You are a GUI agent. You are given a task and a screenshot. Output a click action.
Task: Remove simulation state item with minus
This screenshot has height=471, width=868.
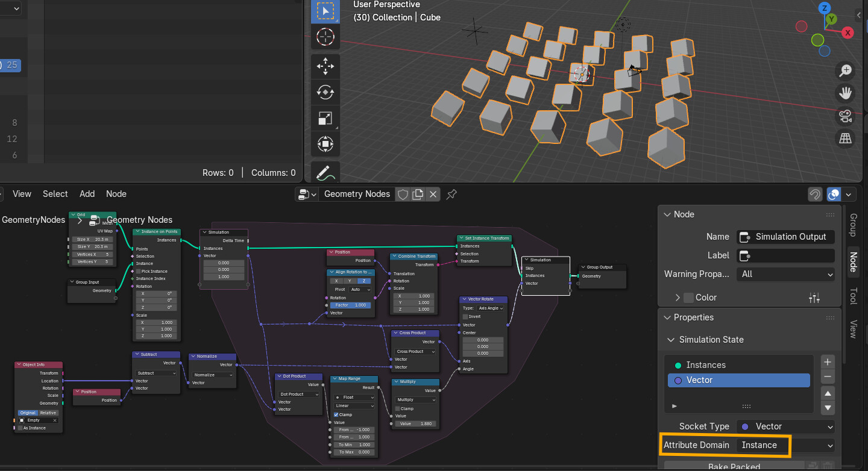(x=828, y=376)
